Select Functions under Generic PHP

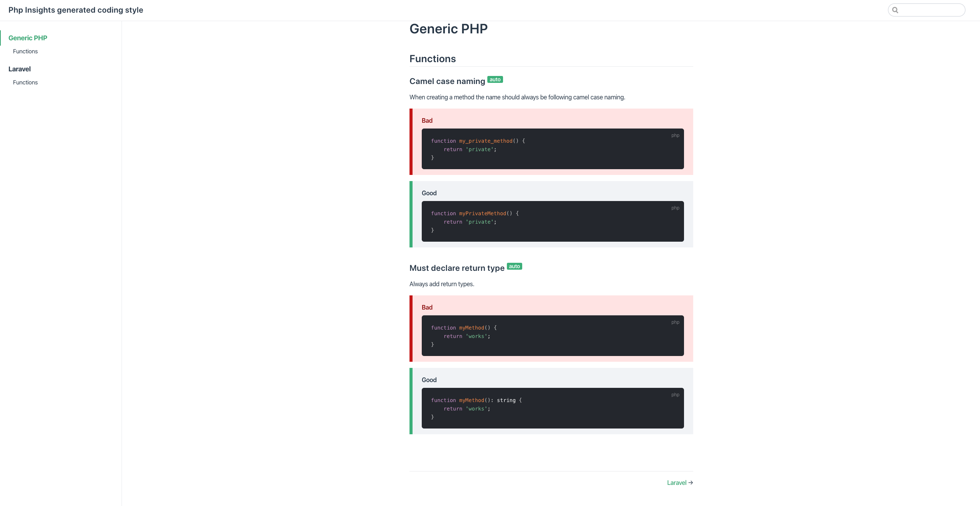(25, 51)
